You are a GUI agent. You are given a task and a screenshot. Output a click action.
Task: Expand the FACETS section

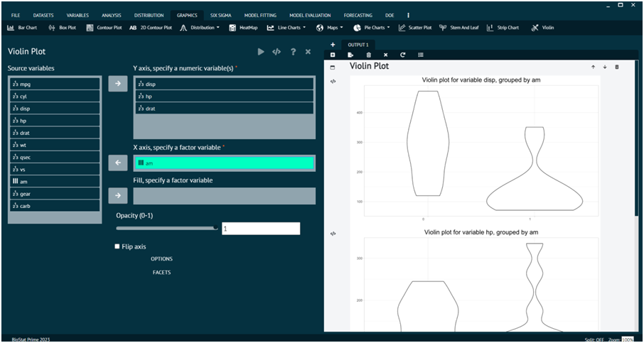point(161,273)
